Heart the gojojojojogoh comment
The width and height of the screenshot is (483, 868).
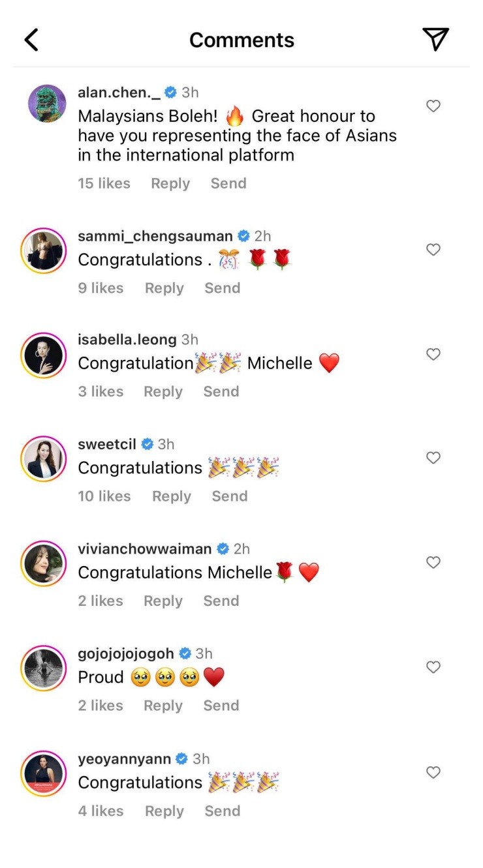click(433, 666)
